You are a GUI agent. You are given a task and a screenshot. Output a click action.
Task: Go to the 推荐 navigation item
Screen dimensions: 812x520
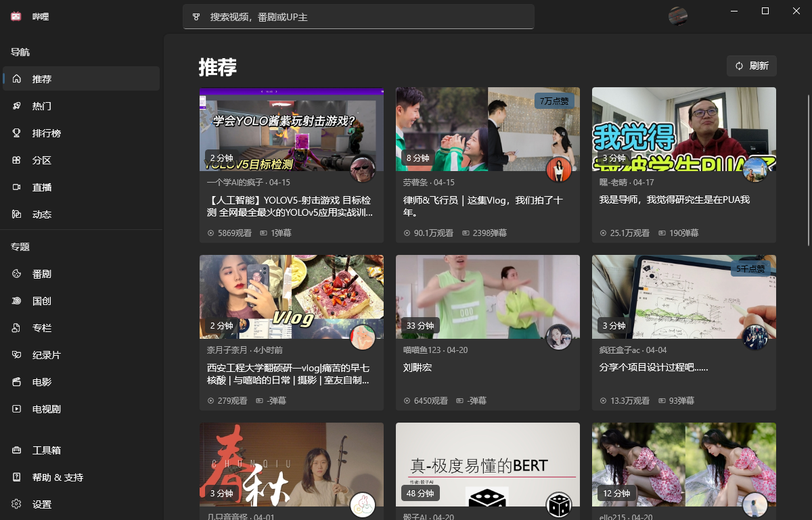81,78
